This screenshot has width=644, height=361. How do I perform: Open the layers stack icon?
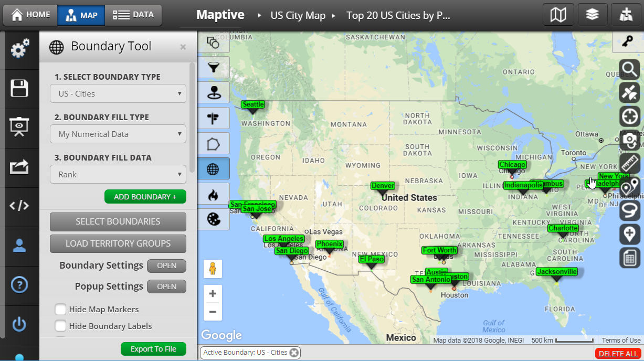[593, 15]
